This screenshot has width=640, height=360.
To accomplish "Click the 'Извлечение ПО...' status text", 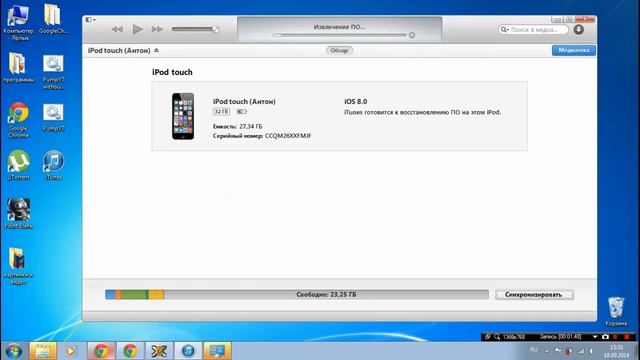I will coord(339,27).
